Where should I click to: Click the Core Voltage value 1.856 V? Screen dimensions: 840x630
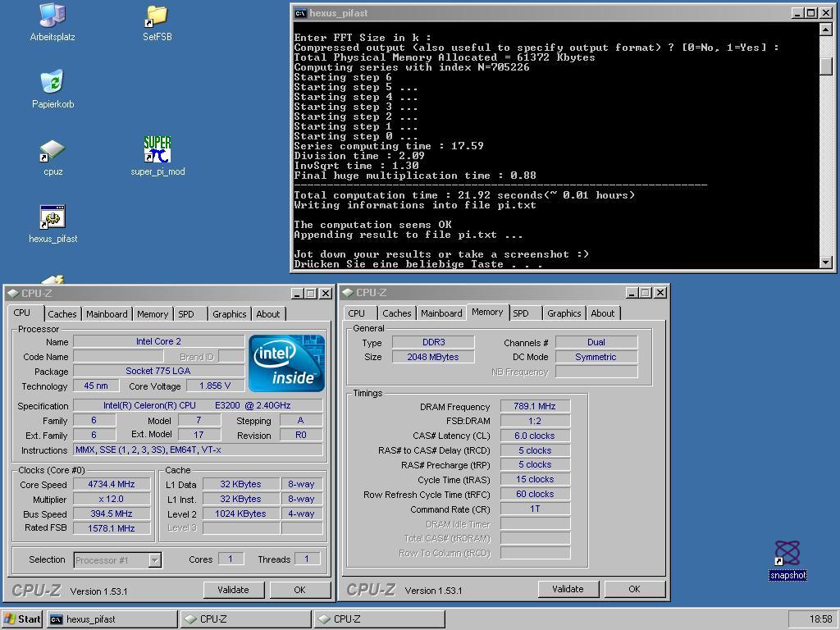tap(215, 386)
